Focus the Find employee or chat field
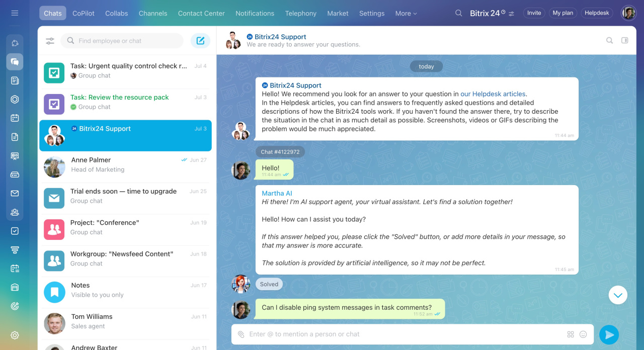 pyautogui.click(x=122, y=41)
